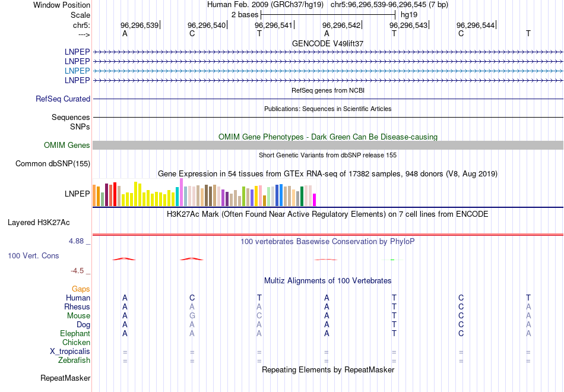Click the orange Gaps label
564x392 pixels.
point(81,289)
